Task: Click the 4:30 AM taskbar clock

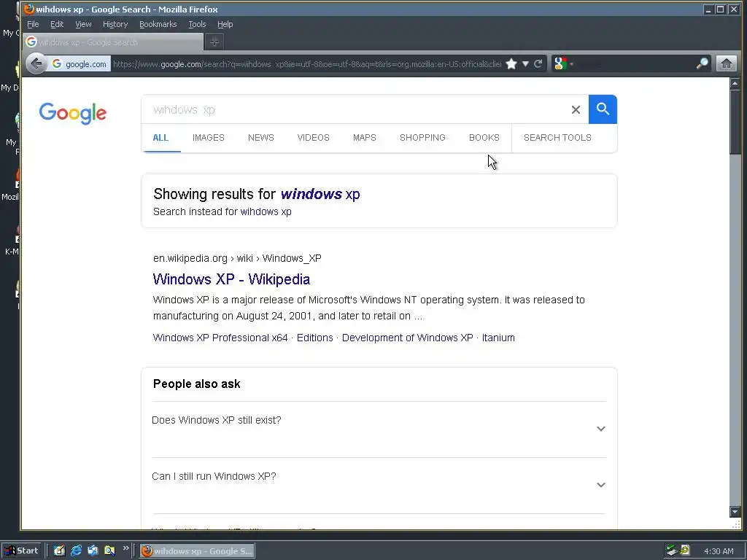Action: [719, 551]
